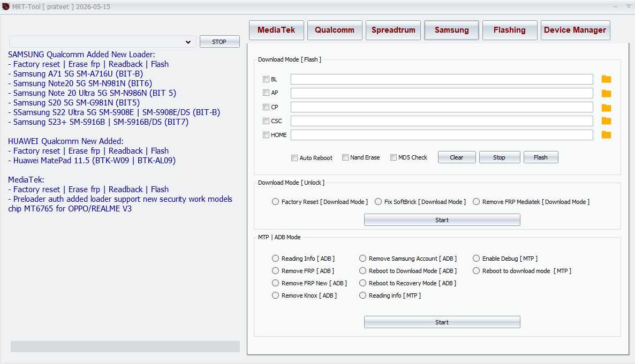Go to the Spreadtrum tab
The image size is (635, 364).
[x=393, y=30]
